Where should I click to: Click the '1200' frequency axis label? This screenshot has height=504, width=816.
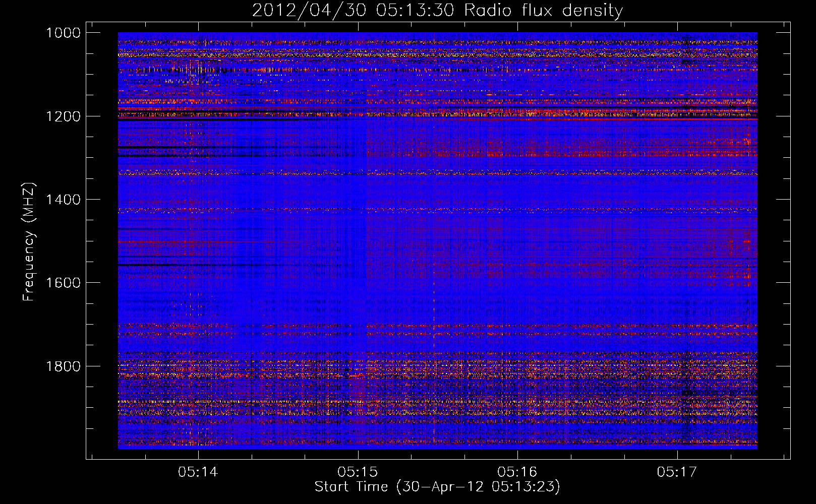pyautogui.click(x=63, y=116)
